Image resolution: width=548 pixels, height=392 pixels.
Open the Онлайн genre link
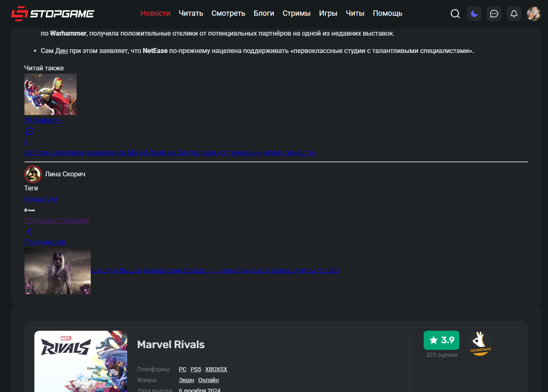tap(208, 380)
